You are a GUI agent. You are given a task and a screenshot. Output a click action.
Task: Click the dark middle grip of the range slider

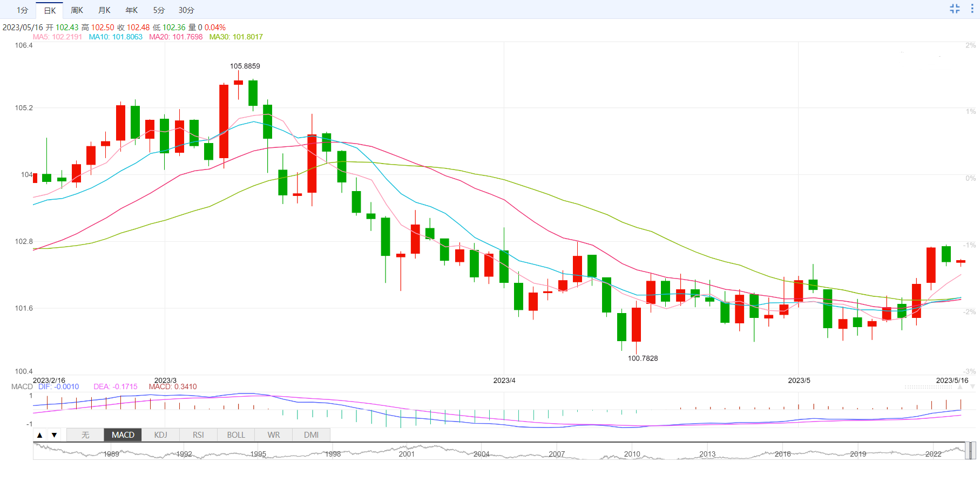[970, 451]
